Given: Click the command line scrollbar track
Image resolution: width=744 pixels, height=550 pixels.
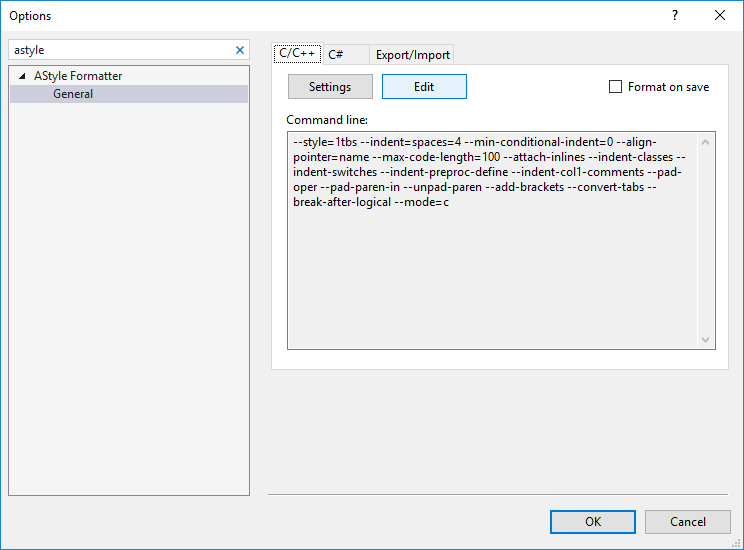Looking at the screenshot, I should coord(706,240).
